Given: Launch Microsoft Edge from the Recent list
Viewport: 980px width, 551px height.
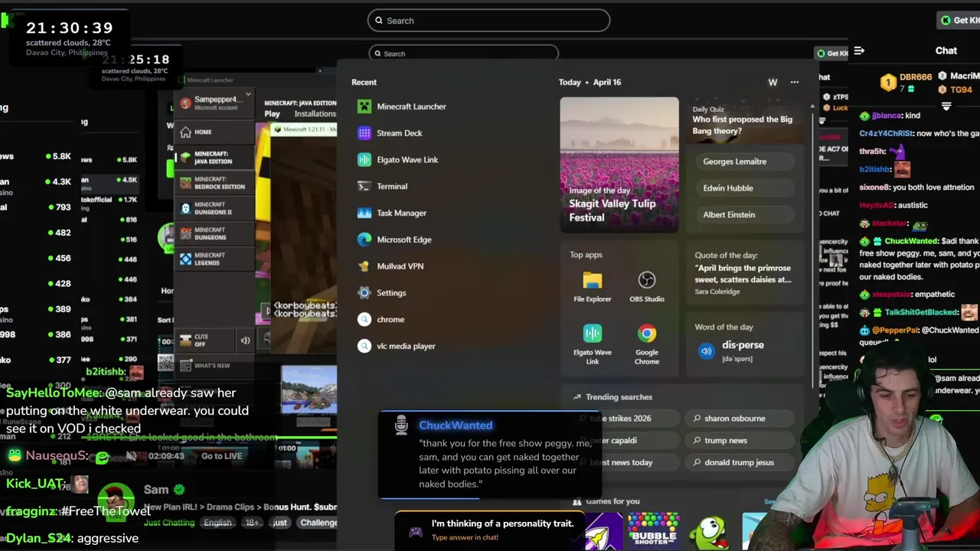Looking at the screenshot, I should (x=395, y=240).
